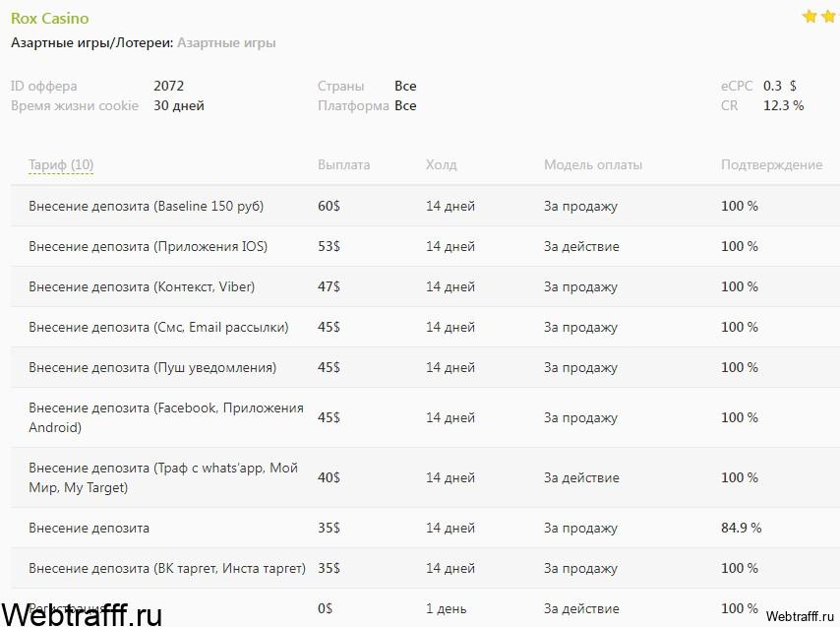The image size is (840, 627).
Task: Click the Холд column header
Action: point(442,165)
